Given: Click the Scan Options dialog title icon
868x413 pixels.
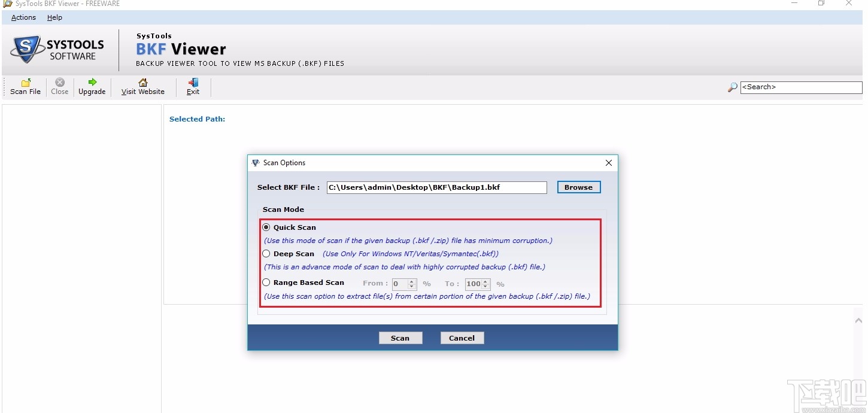Looking at the screenshot, I should pyautogui.click(x=256, y=163).
